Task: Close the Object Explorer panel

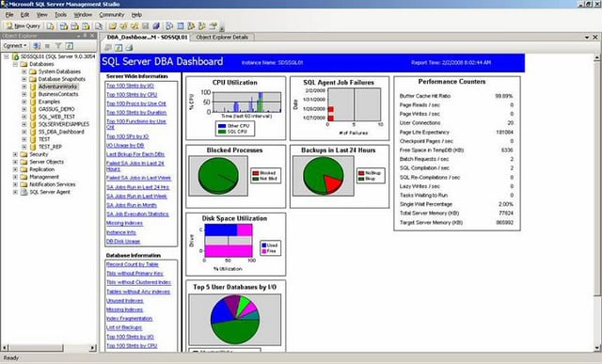Action: point(92,36)
